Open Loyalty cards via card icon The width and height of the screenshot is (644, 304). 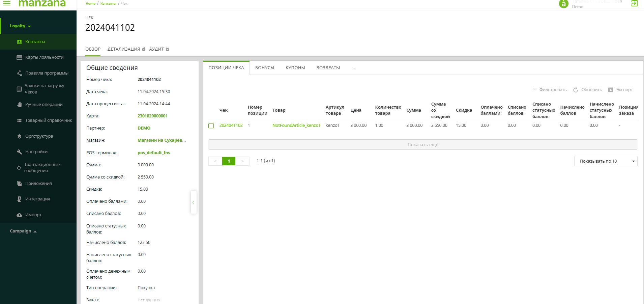[x=19, y=57]
